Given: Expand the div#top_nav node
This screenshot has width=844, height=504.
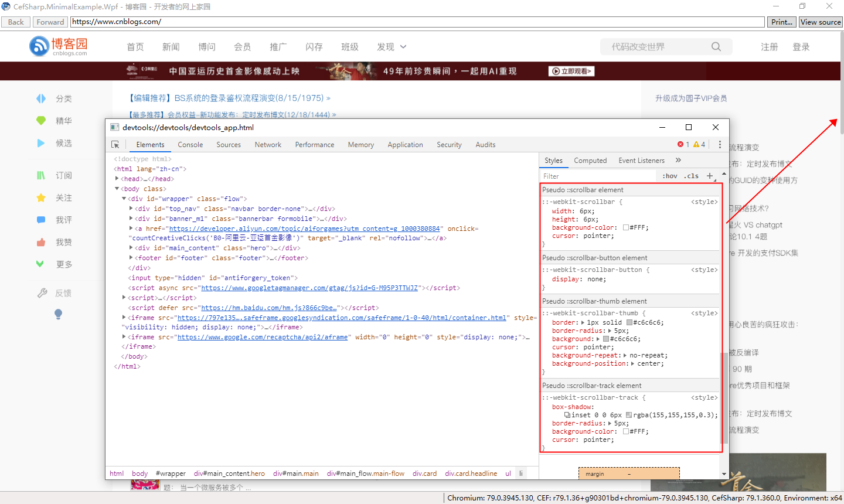Looking at the screenshot, I should coord(131,209).
